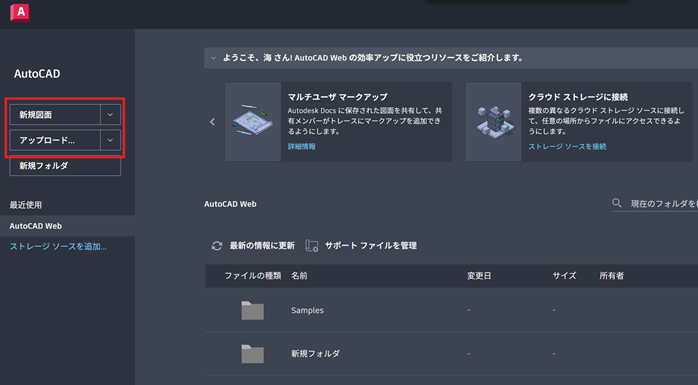The height and width of the screenshot is (385, 698).
Task: Sort by ファイルの種類 column header
Action: (252, 276)
